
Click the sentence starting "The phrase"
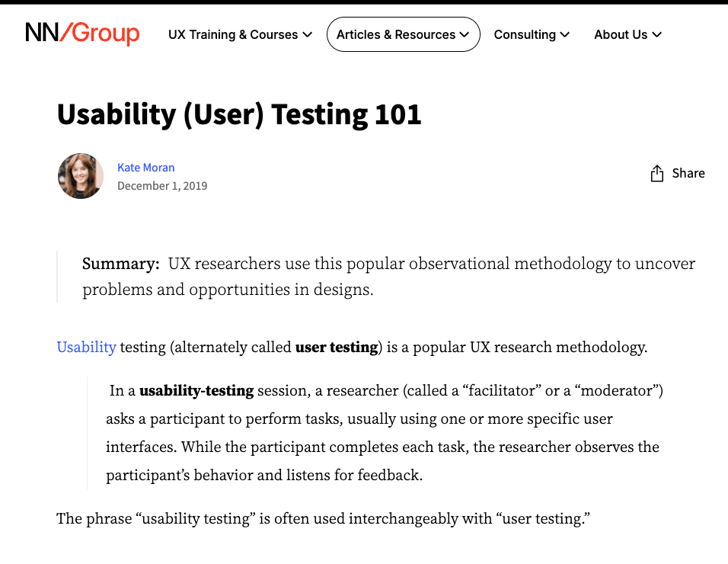[x=324, y=519]
